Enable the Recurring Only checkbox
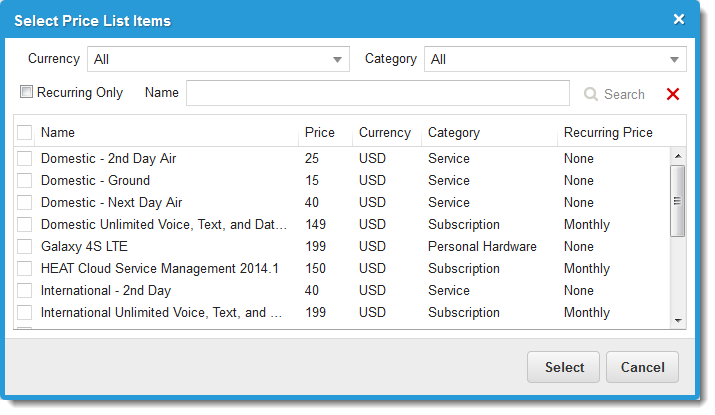 coord(27,93)
